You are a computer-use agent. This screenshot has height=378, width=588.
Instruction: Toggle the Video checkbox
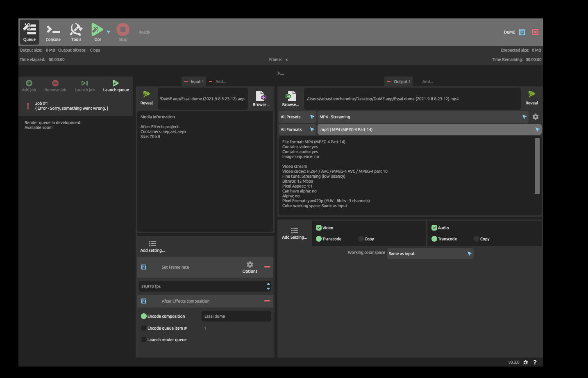pos(319,228)
